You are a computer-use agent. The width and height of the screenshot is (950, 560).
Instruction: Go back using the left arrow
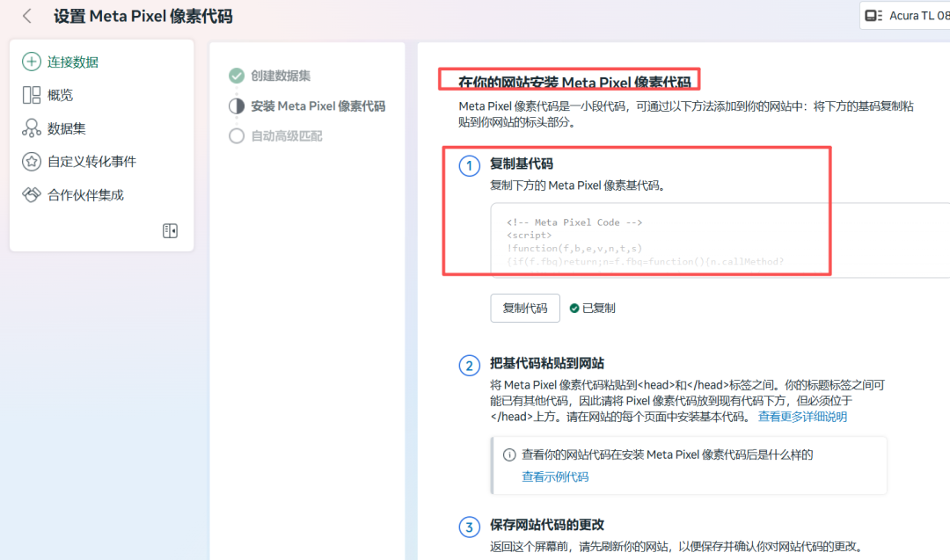[26, 16]
